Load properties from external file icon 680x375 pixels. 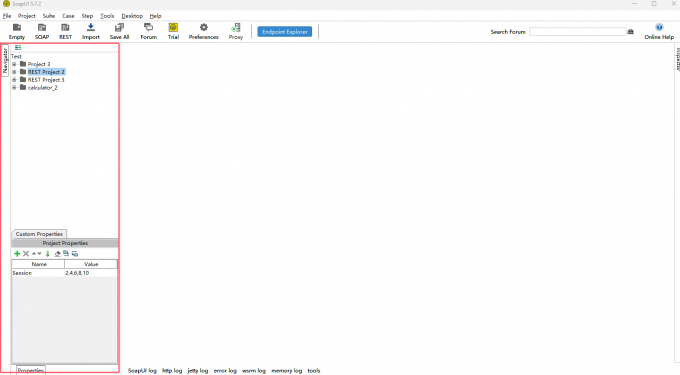66,254
